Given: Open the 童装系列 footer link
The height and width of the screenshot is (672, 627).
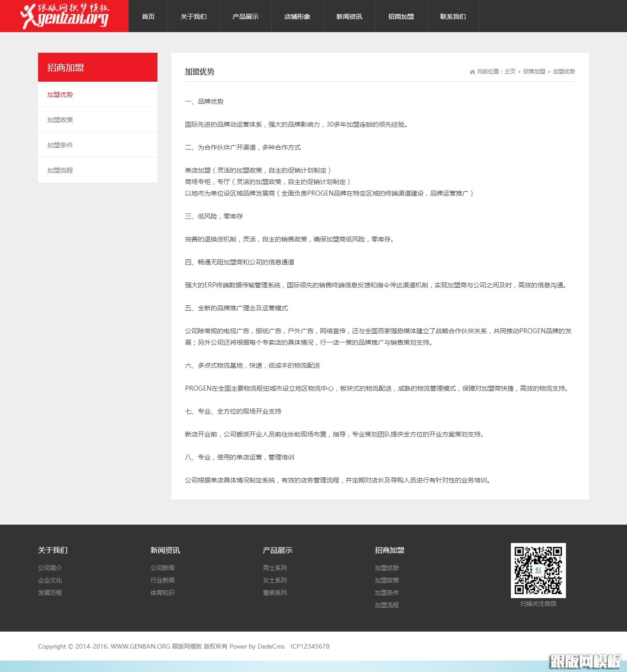Looking at the screenshot, I should pyautogui.click(x=274, y=593).
